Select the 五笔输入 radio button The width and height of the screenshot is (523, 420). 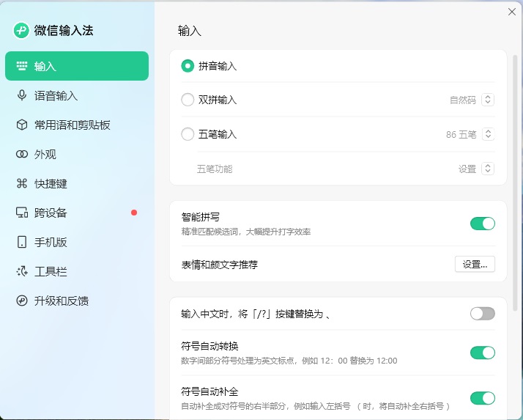tap(188, 134)
